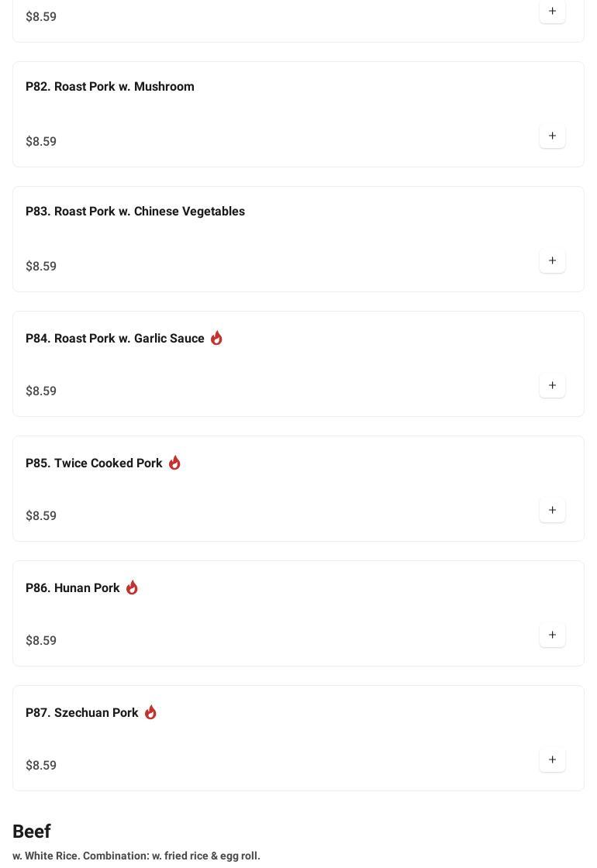Click the Beef section white rice description
The width and height of the screenshot is (597, 868).
(136, 856)
